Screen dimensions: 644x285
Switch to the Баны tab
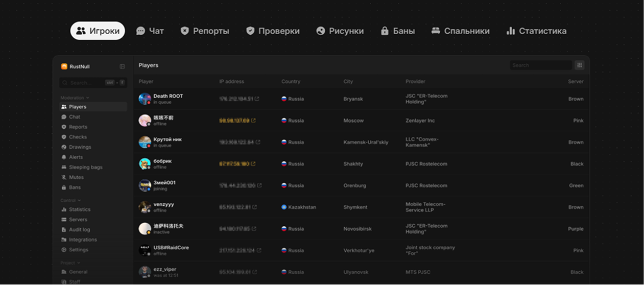[398, 31]
